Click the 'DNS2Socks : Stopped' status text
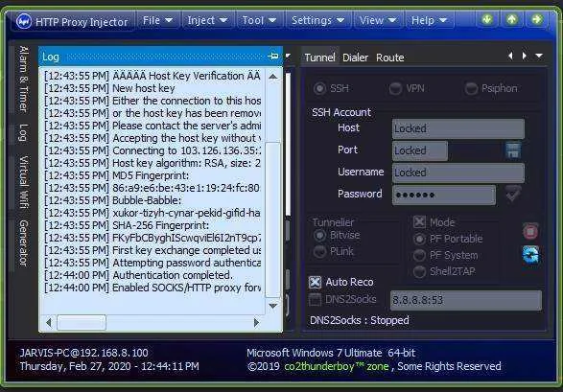 point(360,320)
